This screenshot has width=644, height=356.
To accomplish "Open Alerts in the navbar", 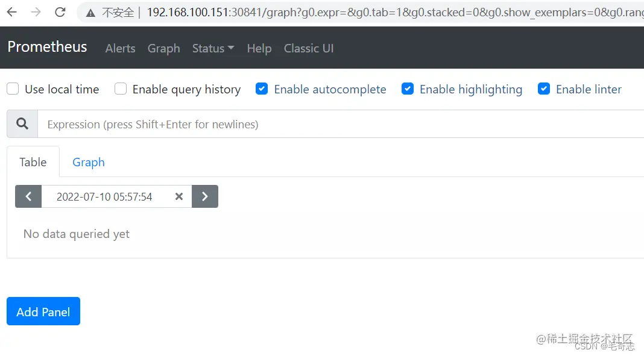I will tap(121, 48).
